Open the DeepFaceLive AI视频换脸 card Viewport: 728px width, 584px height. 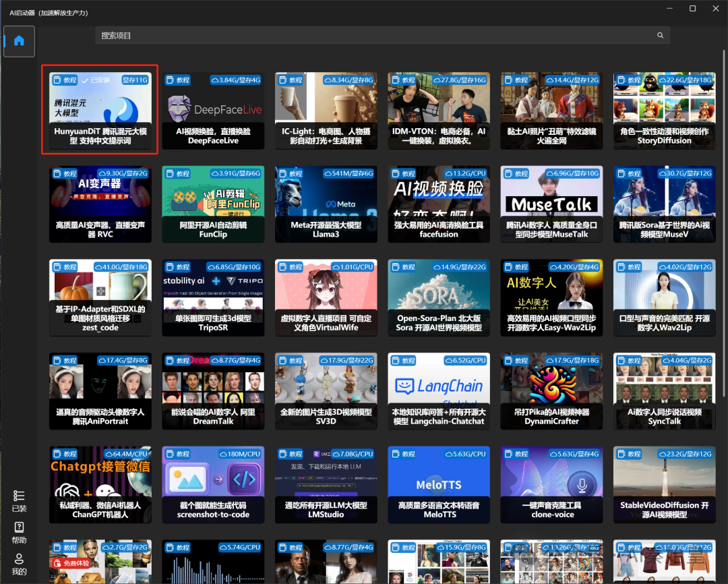(213, 111)
